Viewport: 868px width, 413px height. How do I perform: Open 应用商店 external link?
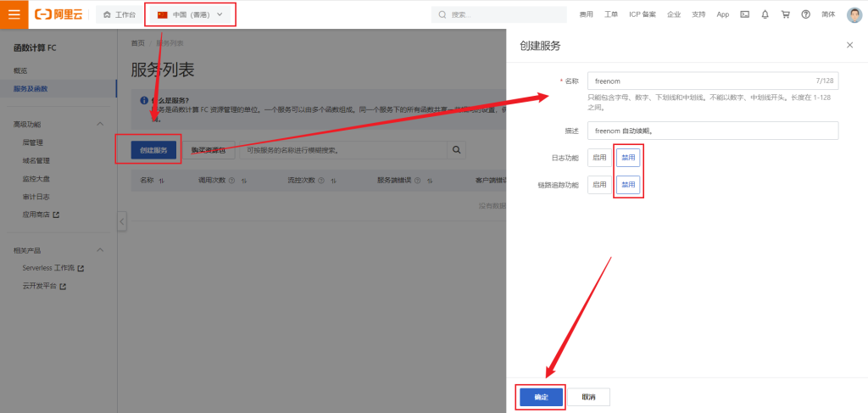coord(41,215)
